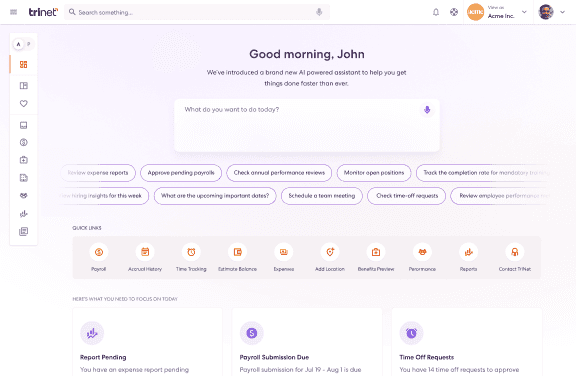
Task: Open the dollar payroll icon in sidebar
Action: (24, 142)
